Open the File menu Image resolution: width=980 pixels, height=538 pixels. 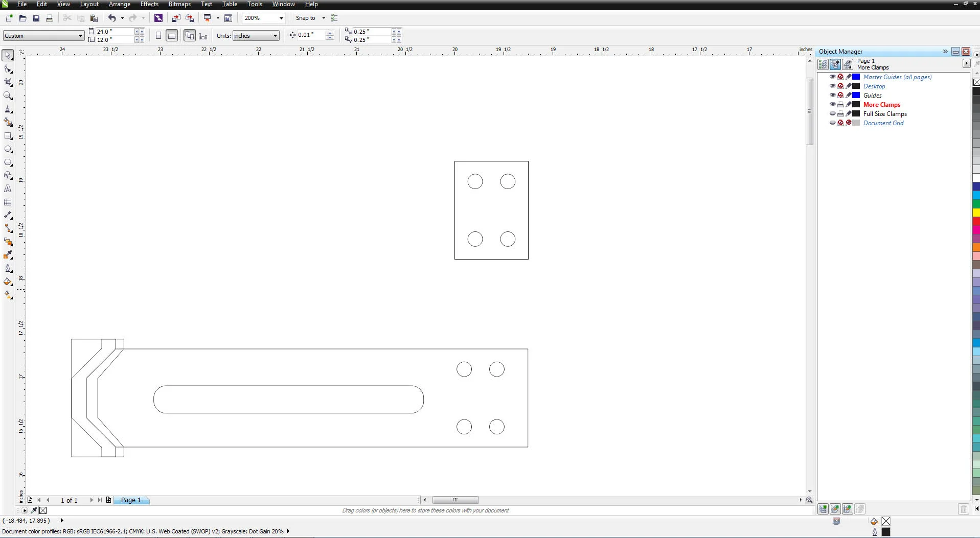(x=21, y=4)
